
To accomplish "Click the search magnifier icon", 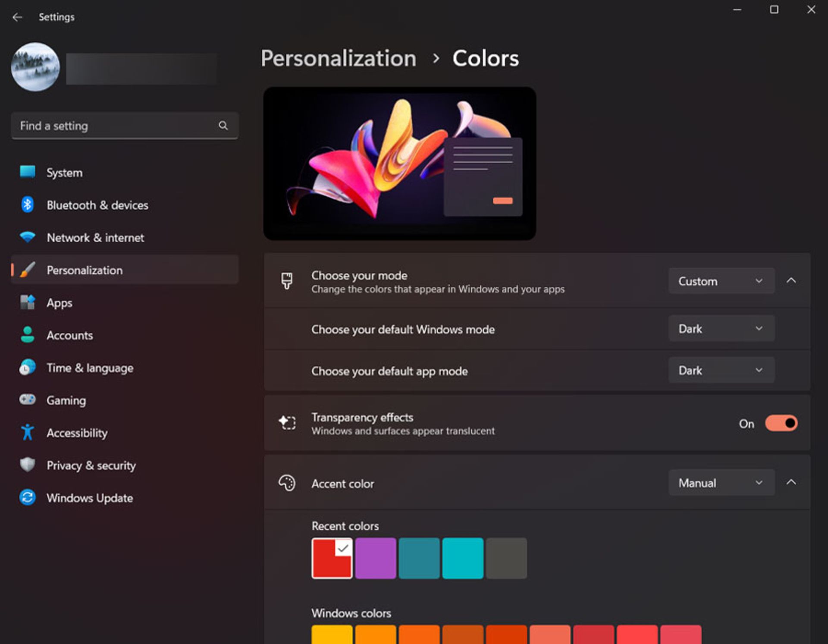I will pos(223,126).
